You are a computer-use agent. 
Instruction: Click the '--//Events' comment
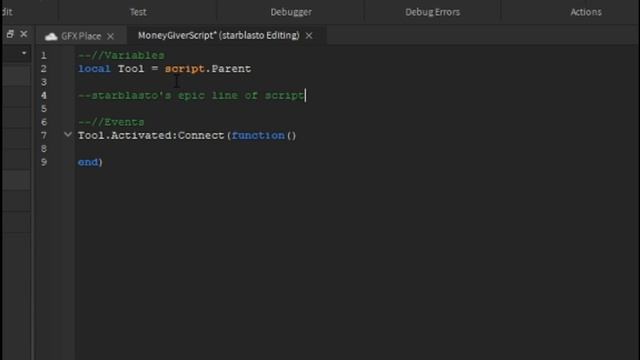pos(111,122)
